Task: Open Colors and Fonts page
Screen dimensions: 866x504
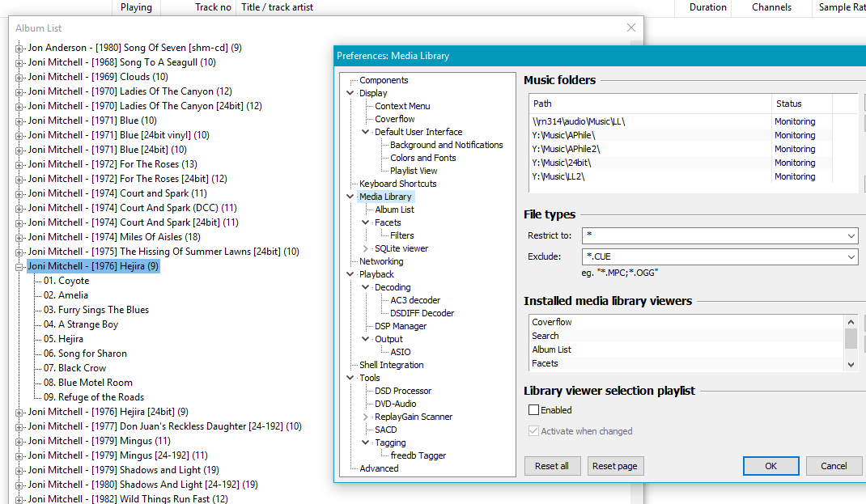Action: click(423, 157)
